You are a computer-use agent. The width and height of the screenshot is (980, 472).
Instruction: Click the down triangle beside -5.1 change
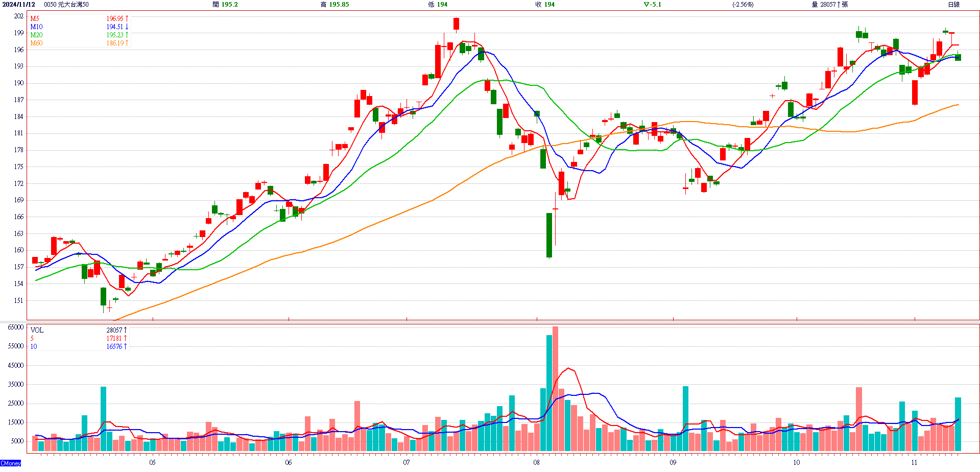point(646,5)
